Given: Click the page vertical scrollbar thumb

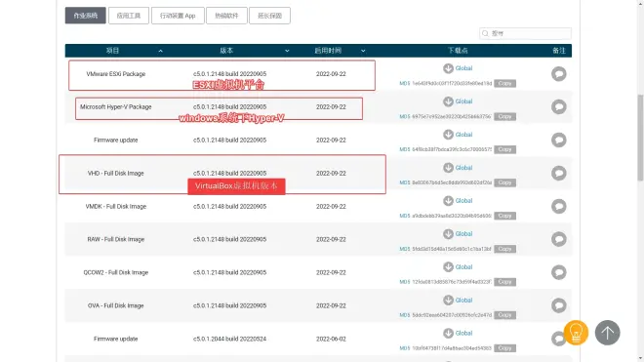Looking at the screenshot, I should coord(640,138).
